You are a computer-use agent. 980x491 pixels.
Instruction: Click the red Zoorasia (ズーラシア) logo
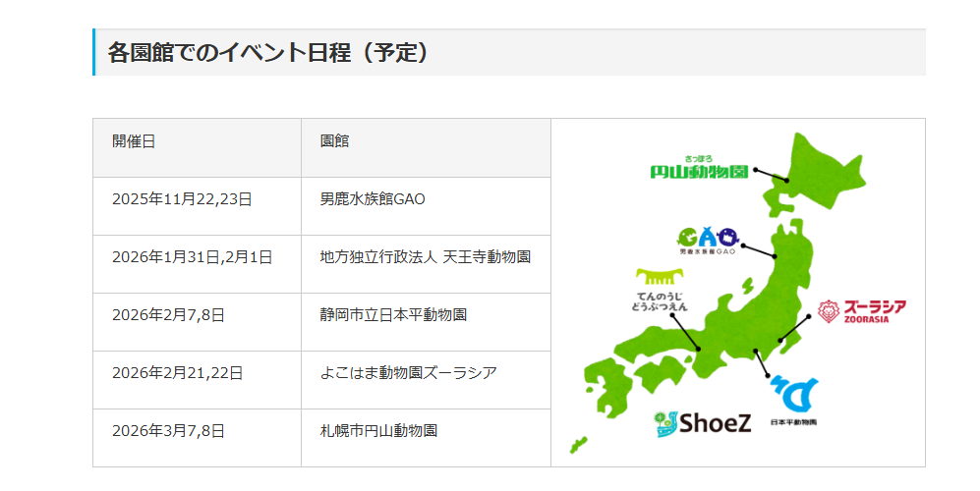861,312
